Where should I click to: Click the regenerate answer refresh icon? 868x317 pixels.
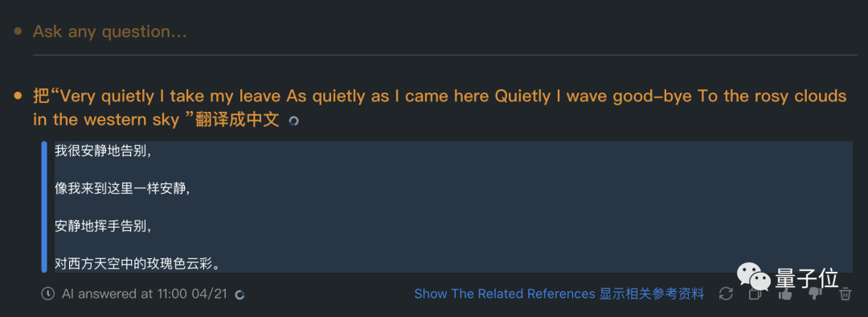(726, 294)
